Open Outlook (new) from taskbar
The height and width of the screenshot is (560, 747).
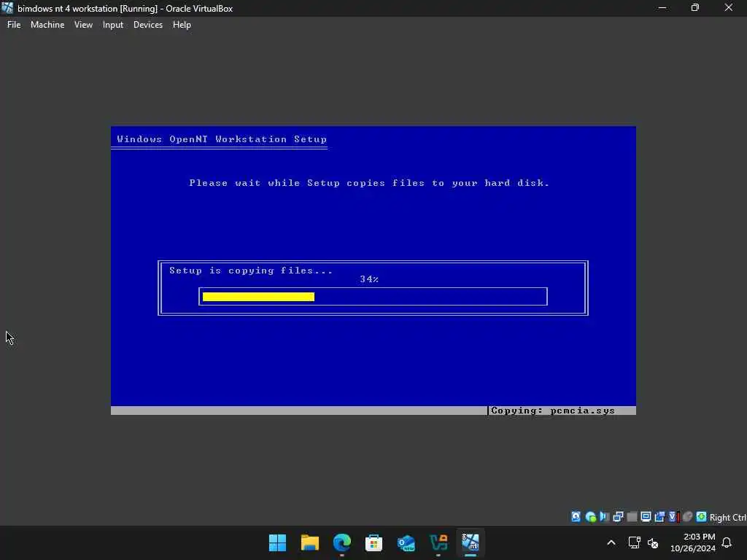pyautogui.click(x=406, y=542)
